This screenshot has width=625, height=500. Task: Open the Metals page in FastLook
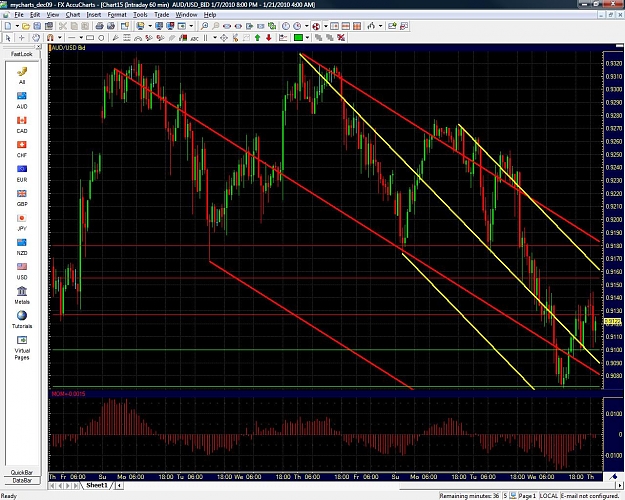(22, 291)
